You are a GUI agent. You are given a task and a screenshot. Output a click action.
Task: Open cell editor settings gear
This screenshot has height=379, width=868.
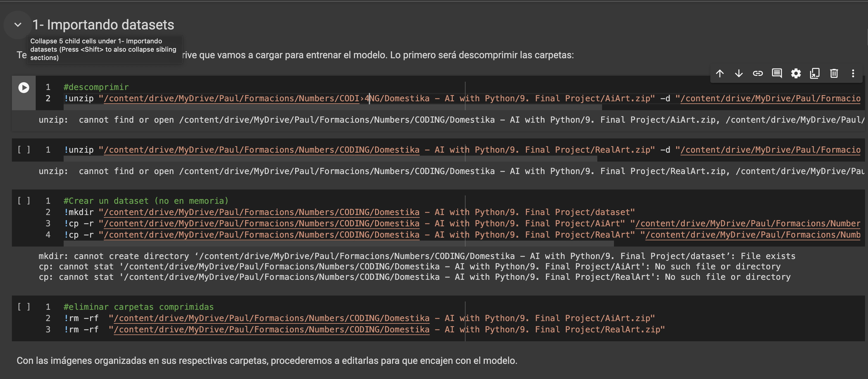tap(796, 73)
